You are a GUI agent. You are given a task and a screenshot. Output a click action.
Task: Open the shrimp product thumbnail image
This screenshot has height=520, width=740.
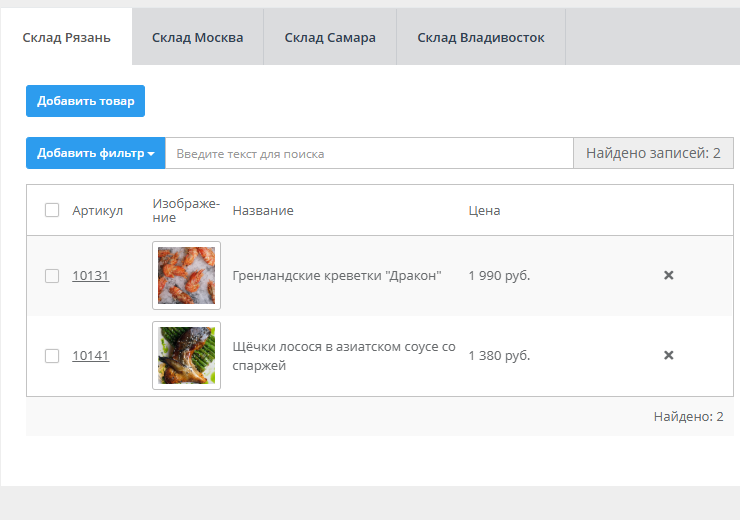186,275
